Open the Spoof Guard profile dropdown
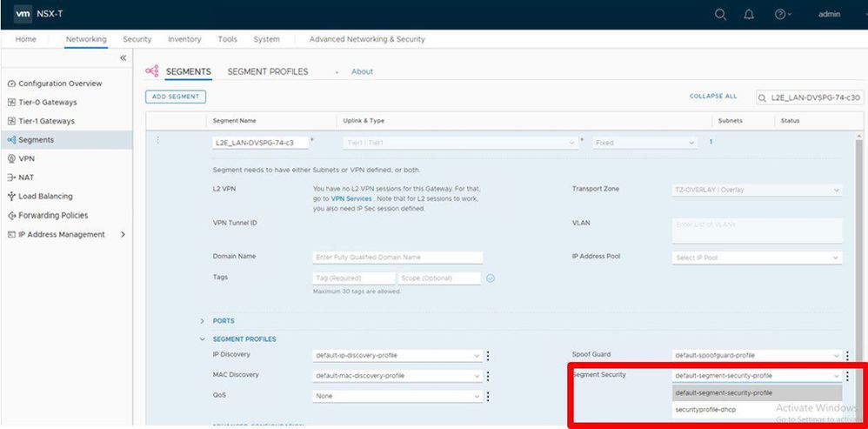 tap(757, 355)
